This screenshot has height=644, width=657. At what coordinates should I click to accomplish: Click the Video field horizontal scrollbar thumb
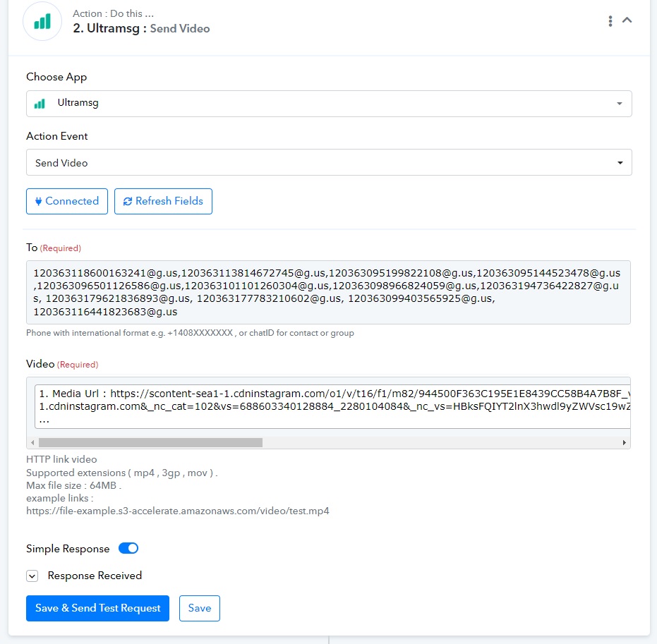tap(150, 442)
